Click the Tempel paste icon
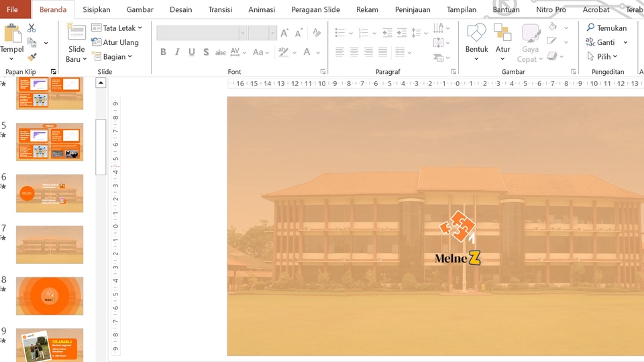 [12, 34]
